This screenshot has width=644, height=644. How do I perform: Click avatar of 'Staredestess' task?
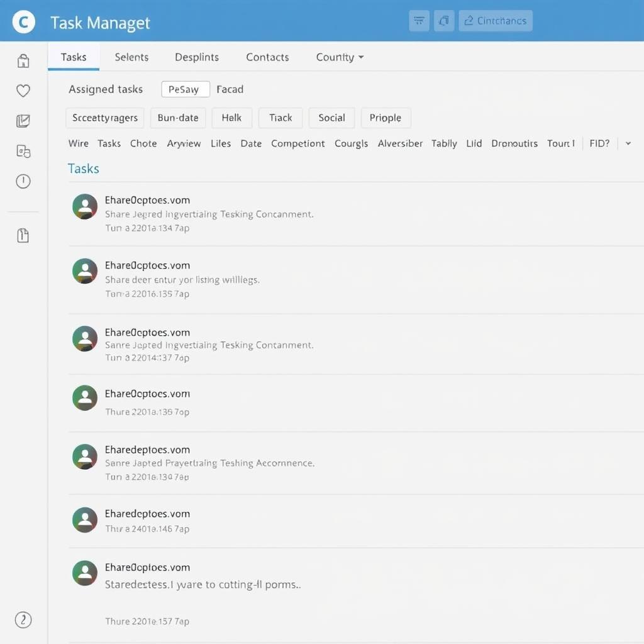click(x=85, y=573)
